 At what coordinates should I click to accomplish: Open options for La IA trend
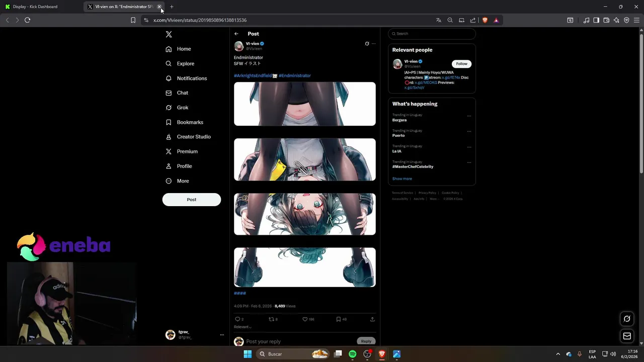469,147
